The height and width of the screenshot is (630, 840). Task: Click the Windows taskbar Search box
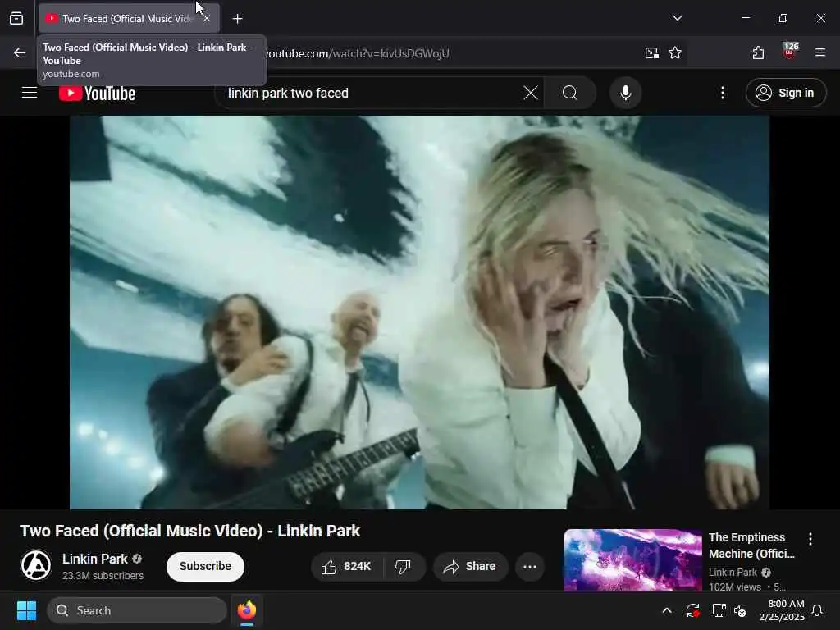click(x=137, y=610)
